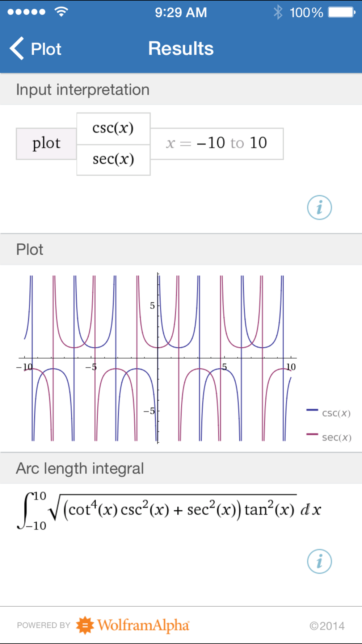The image size is (362, 644).
Task: Tap the sec(x) input cell
Action: [113, 160]
